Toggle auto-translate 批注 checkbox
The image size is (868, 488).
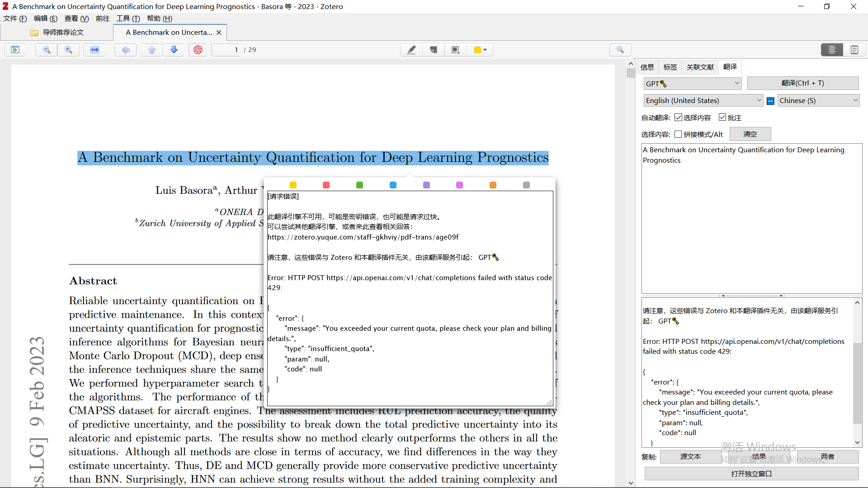[722, 117]
